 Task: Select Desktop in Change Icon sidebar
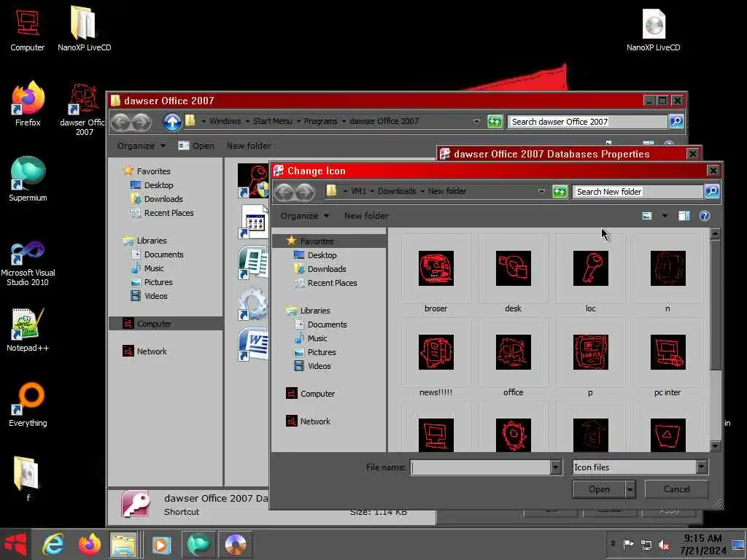tap(322, 255)
